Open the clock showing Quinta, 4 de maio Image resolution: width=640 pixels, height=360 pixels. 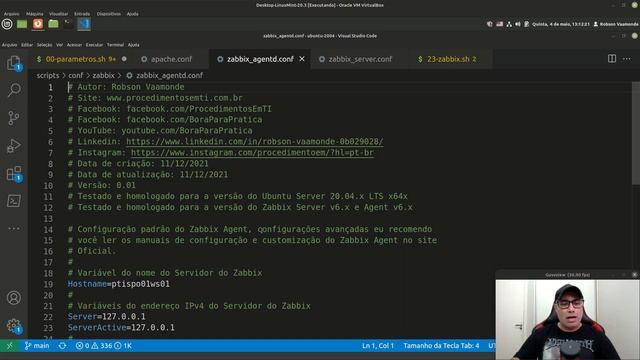(x=560, y=24)
